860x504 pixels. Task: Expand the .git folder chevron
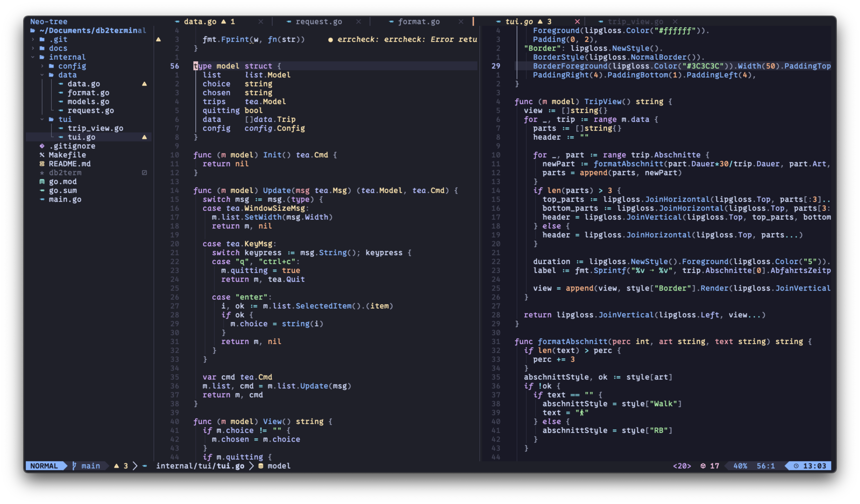[x=33, y=40]
